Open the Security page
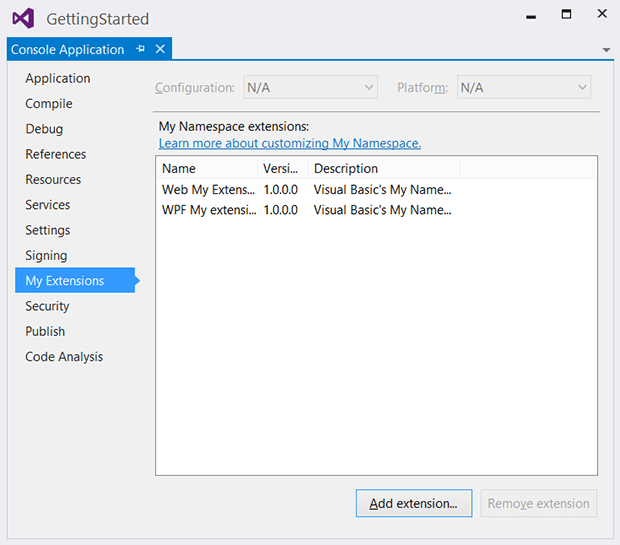 [47, 306]
